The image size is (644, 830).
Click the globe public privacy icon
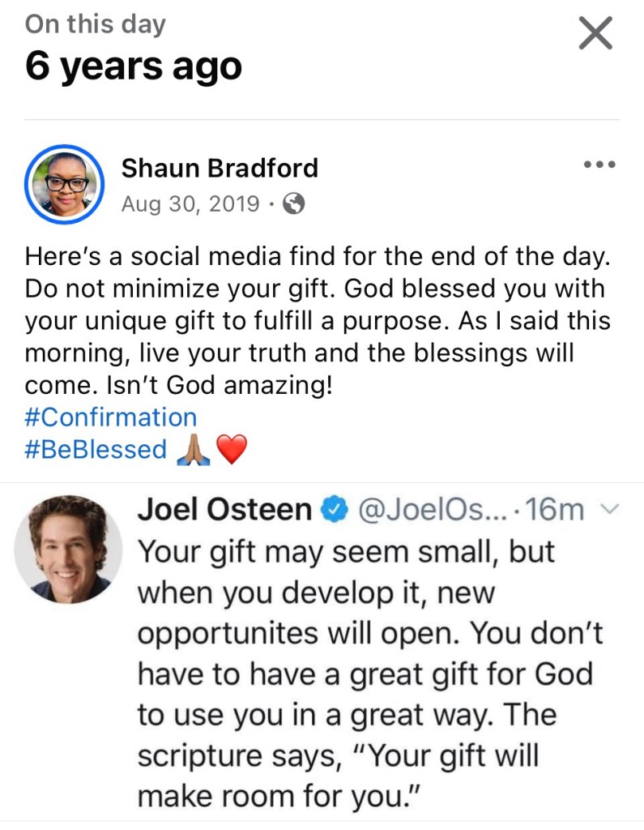pyautogui.click(x=294, y=205)
